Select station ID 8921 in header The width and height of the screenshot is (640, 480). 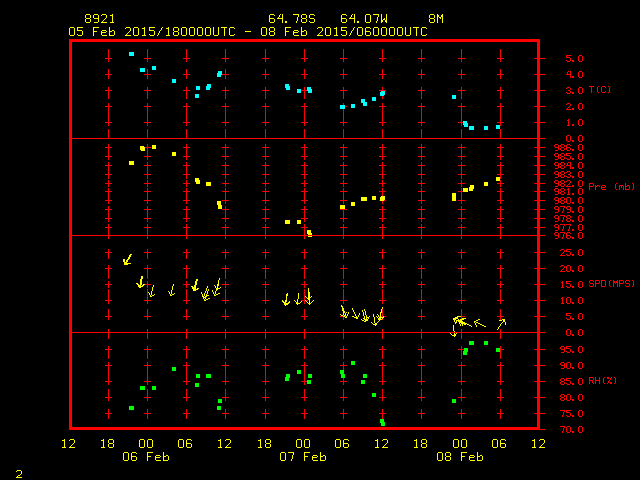point(99,19)
